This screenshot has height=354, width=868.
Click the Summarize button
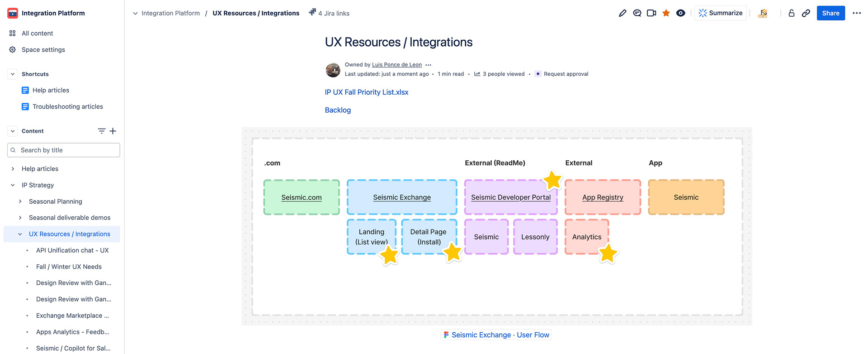tap(721, 13)
